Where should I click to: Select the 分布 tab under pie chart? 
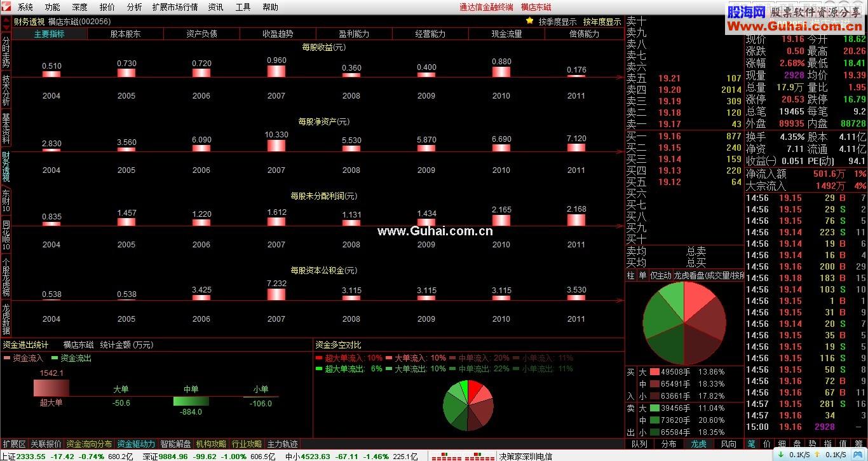click(669, 444)
